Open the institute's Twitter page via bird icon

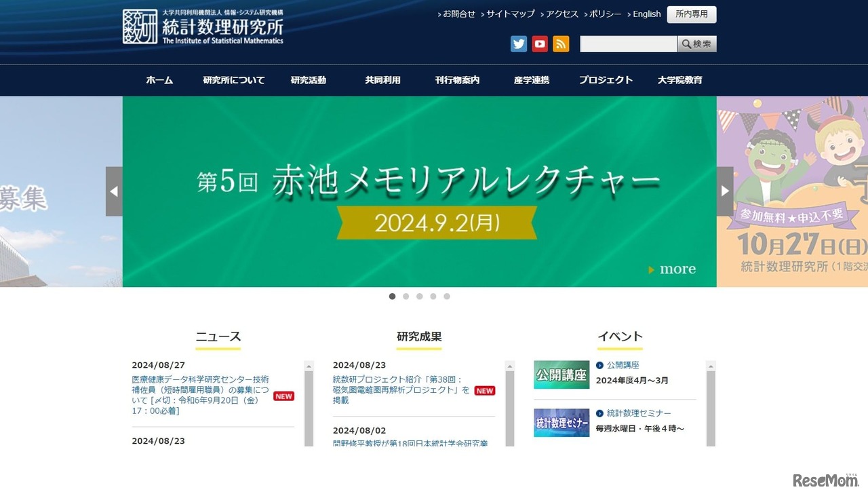tap(519, 43)
